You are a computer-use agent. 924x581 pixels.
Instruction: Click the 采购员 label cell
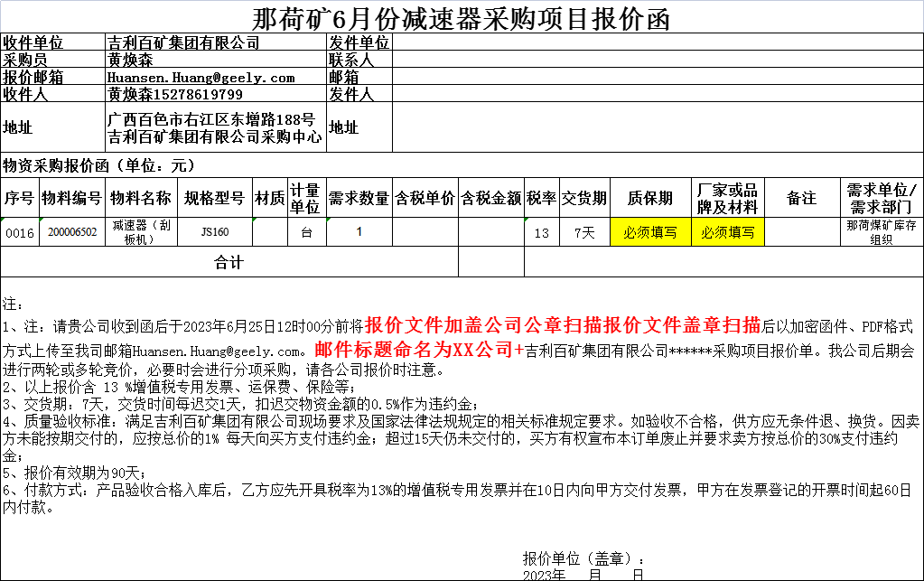click(52, 60)
